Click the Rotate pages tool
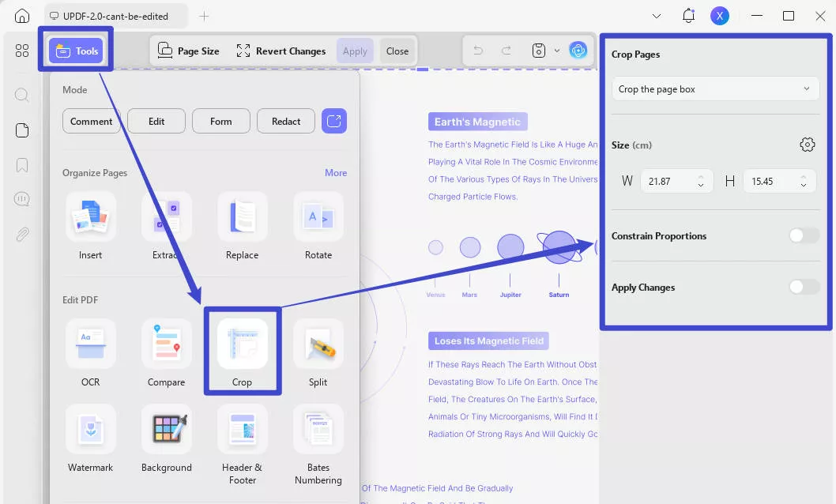 pos(318,226)
